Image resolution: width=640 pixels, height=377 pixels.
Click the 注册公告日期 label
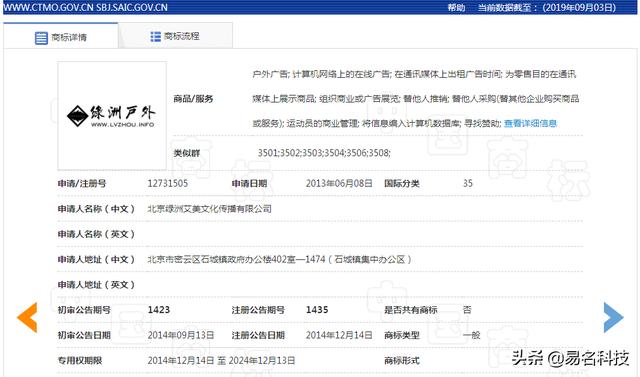click(x=258, y=335)
